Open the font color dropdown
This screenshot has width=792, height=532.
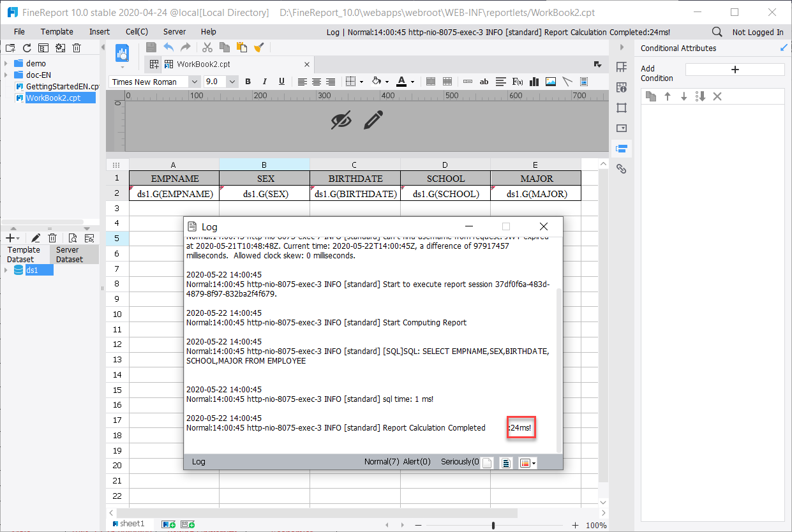tap(412, 82)
